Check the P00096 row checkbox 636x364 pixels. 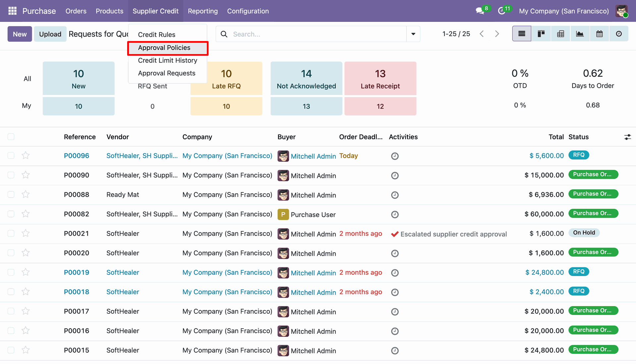pos(11,156)
